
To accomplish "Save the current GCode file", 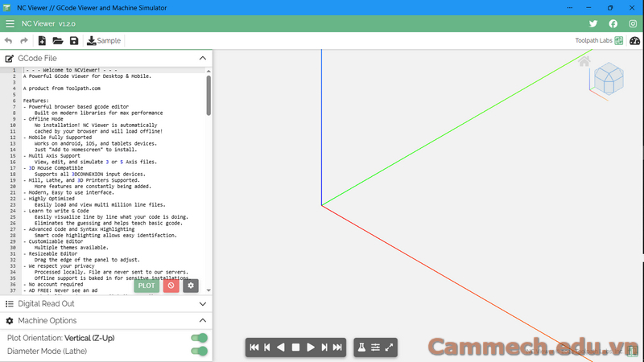I will tap(74, 41).
